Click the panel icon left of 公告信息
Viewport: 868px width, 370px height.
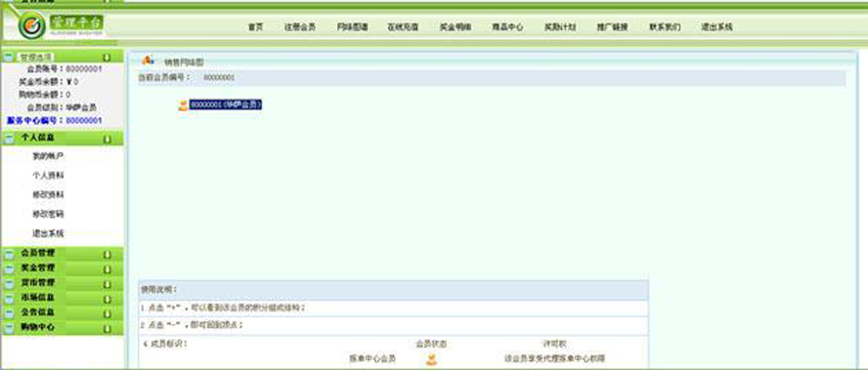(x=9, y=313)
